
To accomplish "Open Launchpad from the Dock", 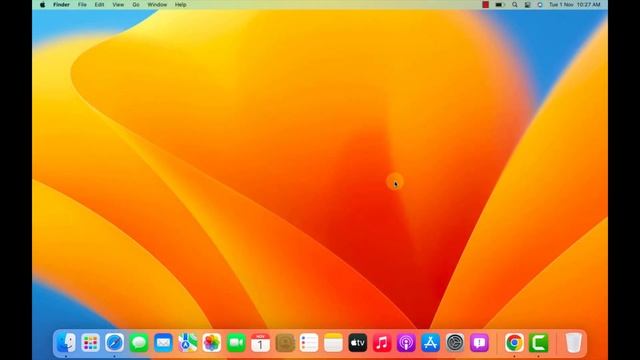I will pos(90,342).
